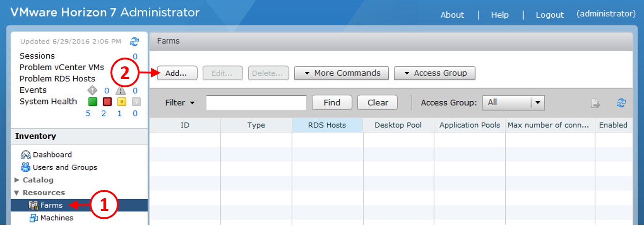Viewport: 644px width, 228px height.
Task: Open the Access Group button menu
Action: (x=434, y=73)
